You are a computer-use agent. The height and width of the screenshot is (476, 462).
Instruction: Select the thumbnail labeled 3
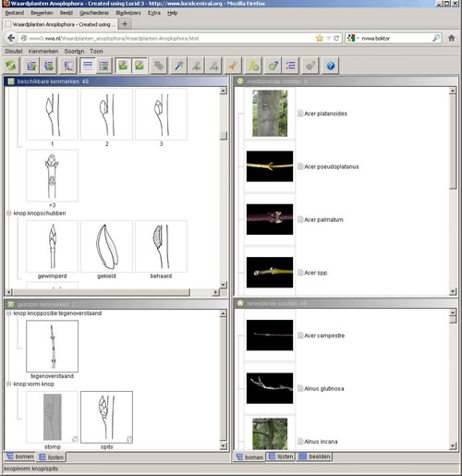[x=161, y=114]
